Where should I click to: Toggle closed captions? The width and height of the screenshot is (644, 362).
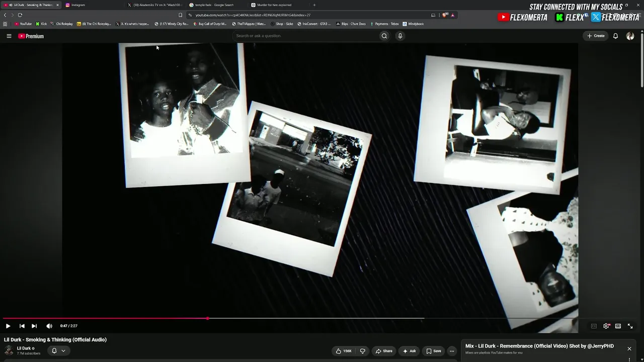(594, 326)
